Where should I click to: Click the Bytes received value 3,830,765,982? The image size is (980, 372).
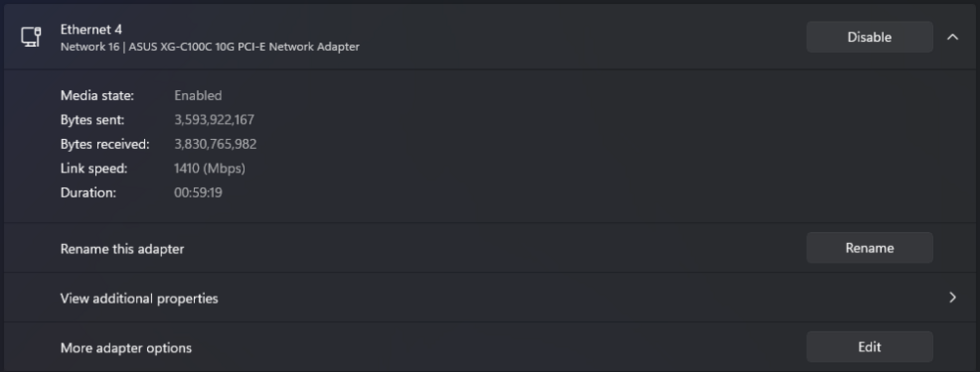[216, 144]
